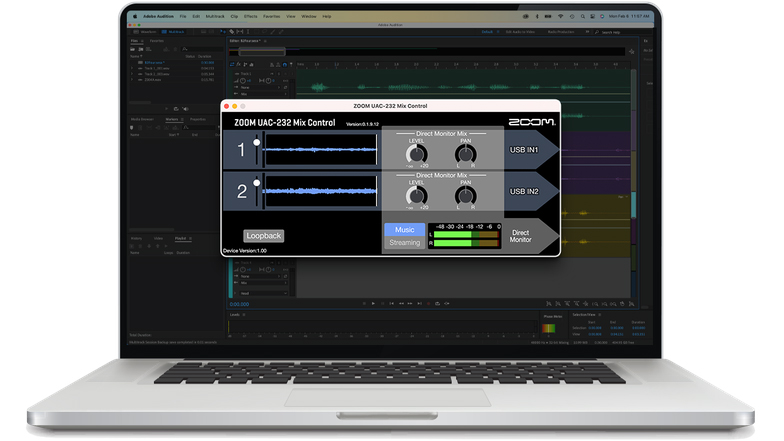784x441 pixels.
Task: Select the Razor tool in Audition toolbar
Action: (x=232, y=32)
